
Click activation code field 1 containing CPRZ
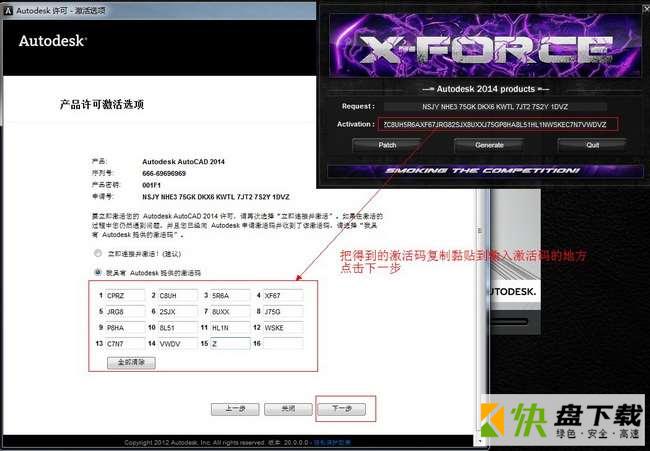pos(125,296)
